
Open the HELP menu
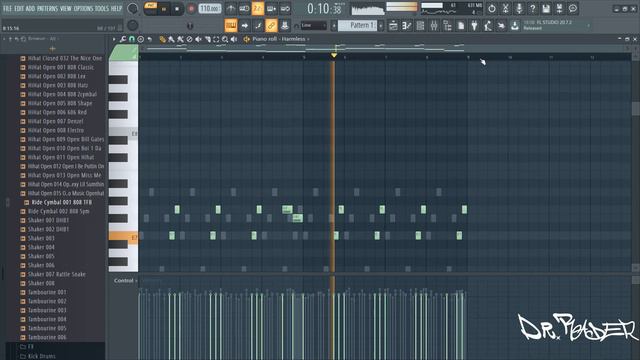tap(116, 8)
